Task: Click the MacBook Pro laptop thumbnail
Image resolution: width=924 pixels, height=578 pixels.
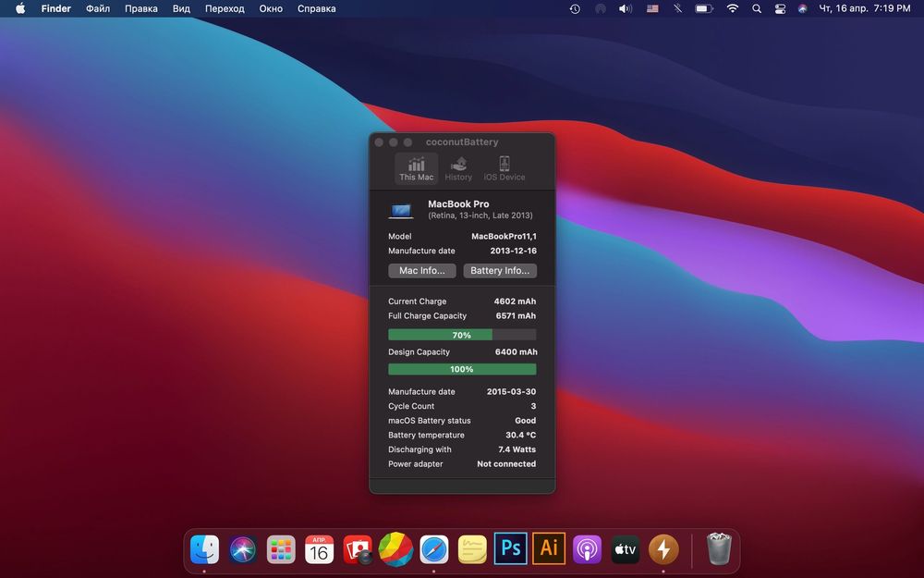Action: click(401, 211)
